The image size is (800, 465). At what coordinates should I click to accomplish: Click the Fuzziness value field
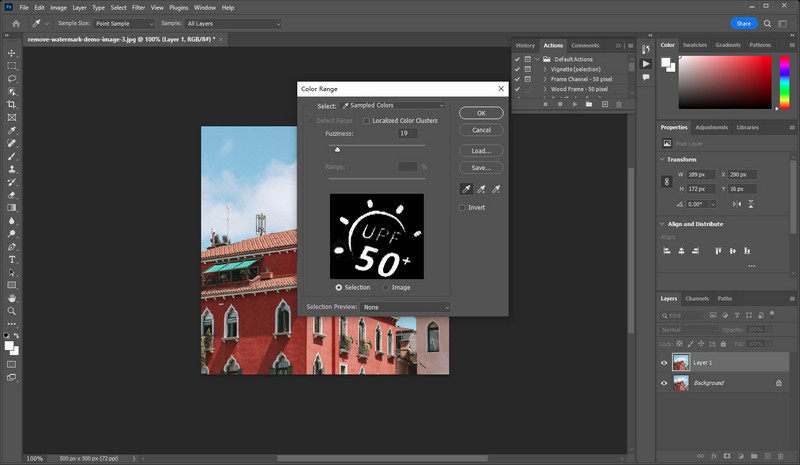pos(408,134)
